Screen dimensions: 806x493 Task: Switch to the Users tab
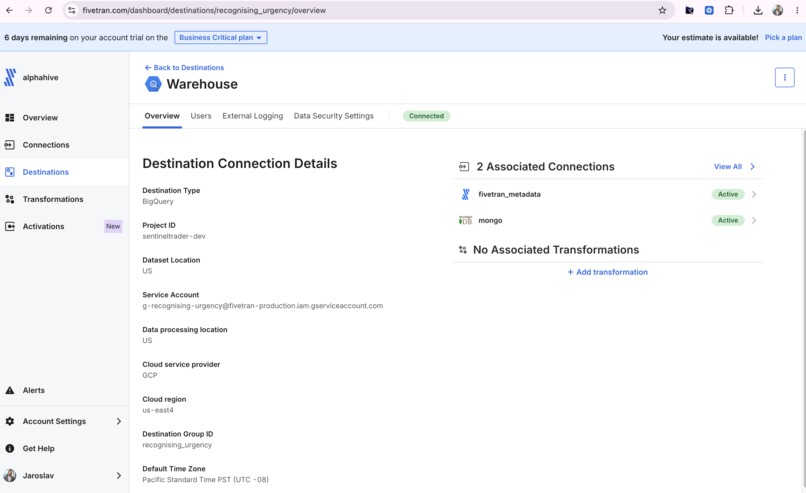click(x=201, y=116)
